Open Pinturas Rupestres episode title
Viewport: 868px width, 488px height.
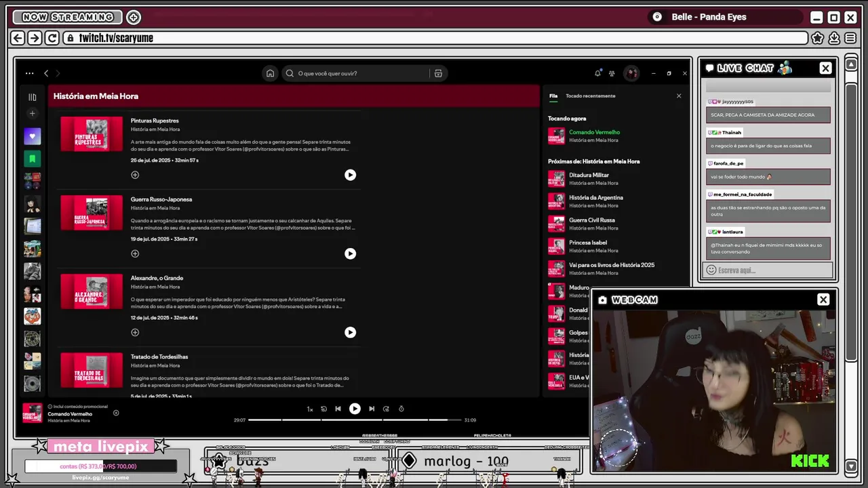(155, 121)
